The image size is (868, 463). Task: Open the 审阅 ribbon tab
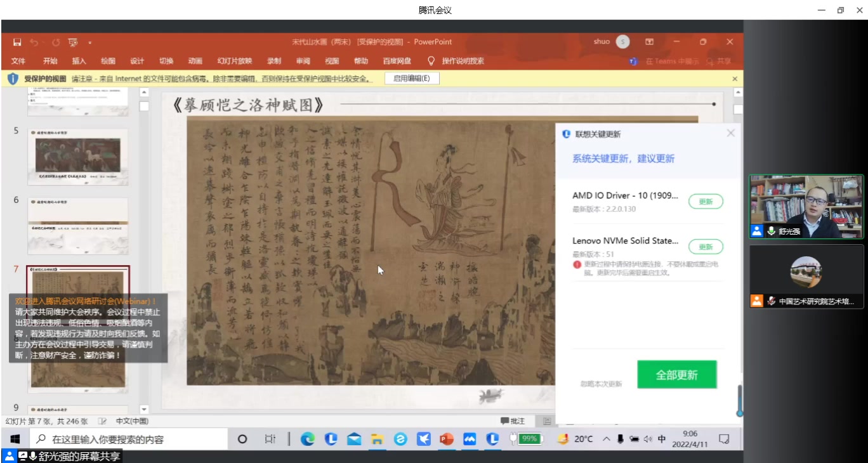click(303, 61)
